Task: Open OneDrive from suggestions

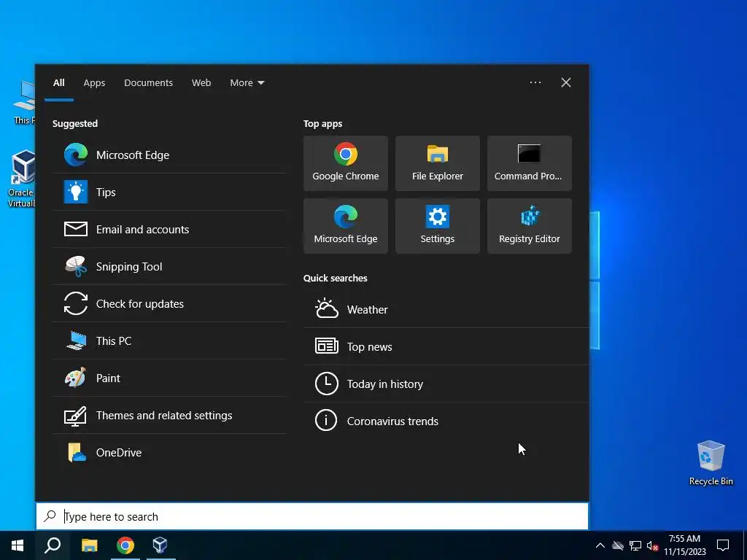Action: click(x=169, y=452)
